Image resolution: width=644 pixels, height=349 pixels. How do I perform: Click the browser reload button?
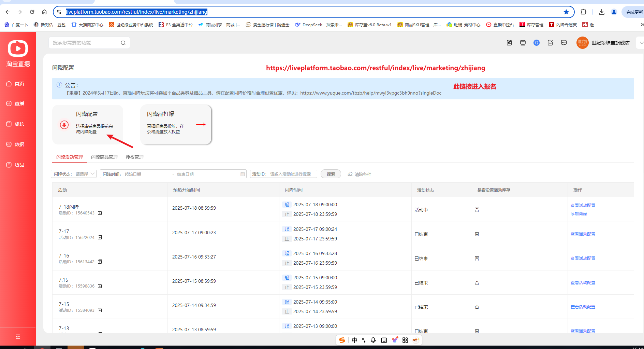32,12
